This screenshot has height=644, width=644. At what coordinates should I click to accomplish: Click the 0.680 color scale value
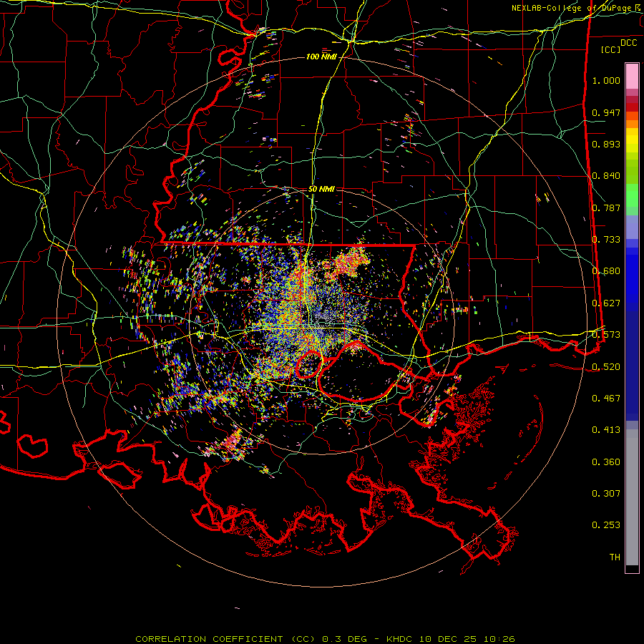[606, 271]
